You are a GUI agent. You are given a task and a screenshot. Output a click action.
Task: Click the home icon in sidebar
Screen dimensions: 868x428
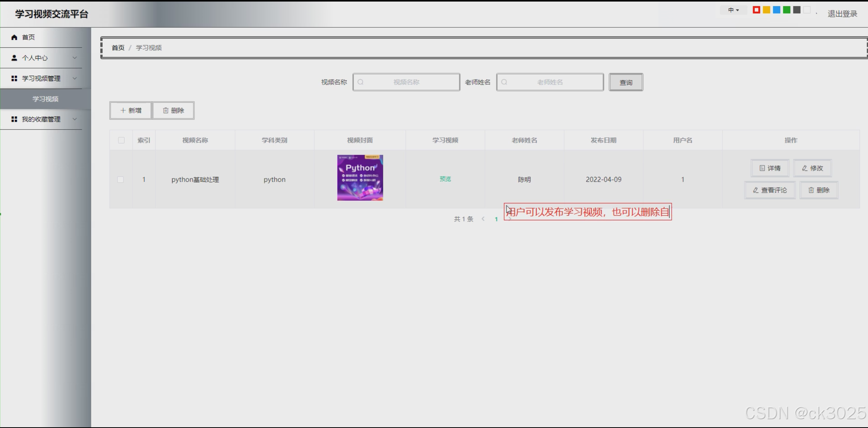[14, 37]
